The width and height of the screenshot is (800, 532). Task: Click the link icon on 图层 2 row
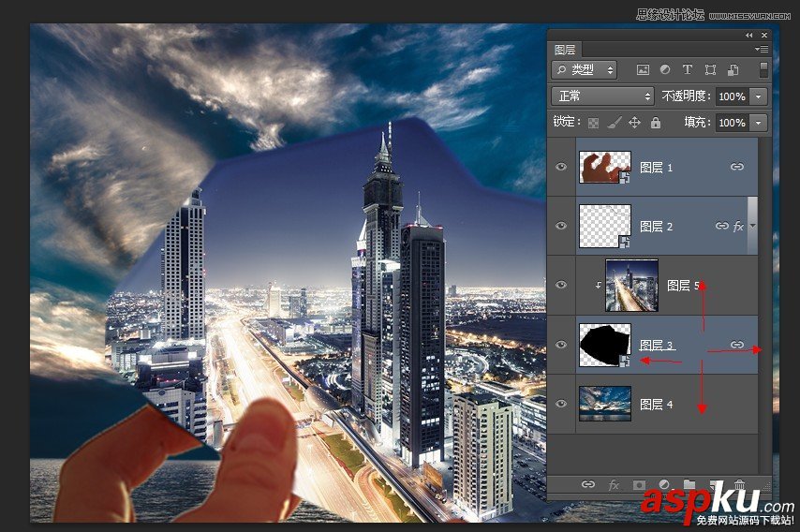721,226
